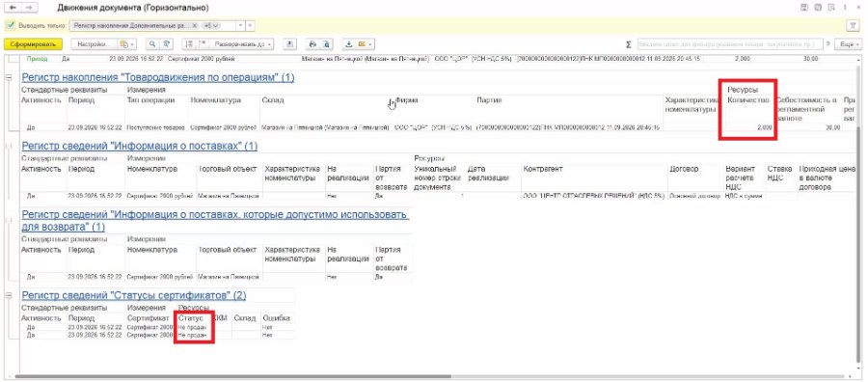Select the 'Тип операции' column header
The width and height of the screenshot is (868, 382).
[x=151, y=100]
